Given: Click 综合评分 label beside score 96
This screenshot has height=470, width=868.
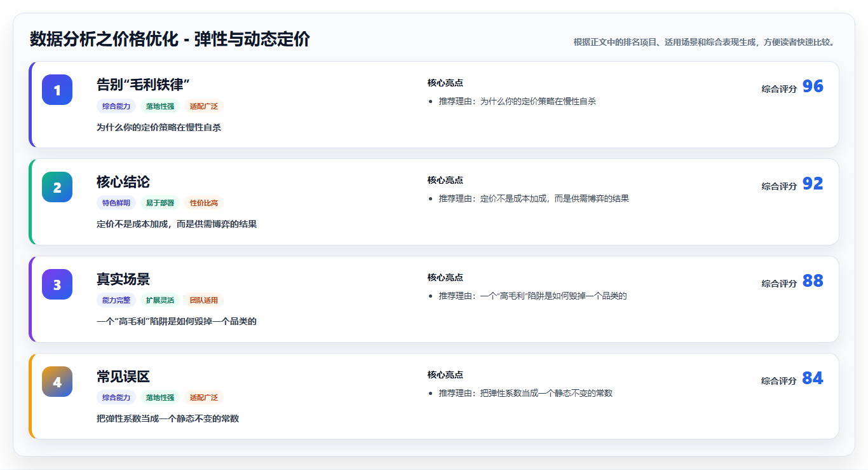Looking at the screenshot, I should [x=779, y=89].
